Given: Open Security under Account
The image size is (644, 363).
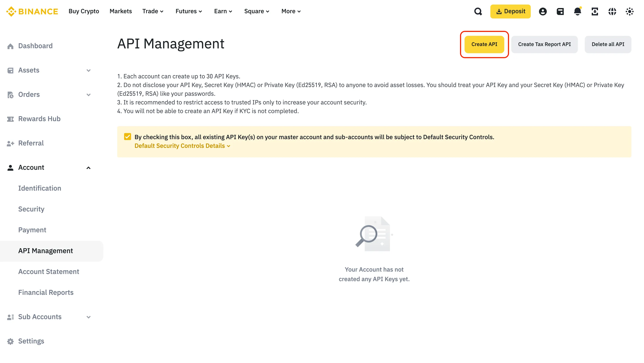Looking at the screenshot, I should (x=31, y=209).
